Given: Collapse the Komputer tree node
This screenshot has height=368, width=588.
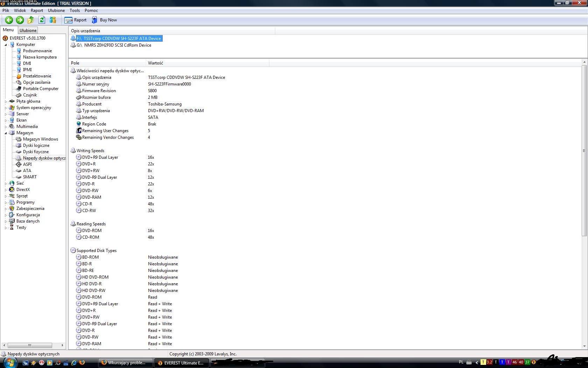Looking at the screenshot, I should pos(6,45).
